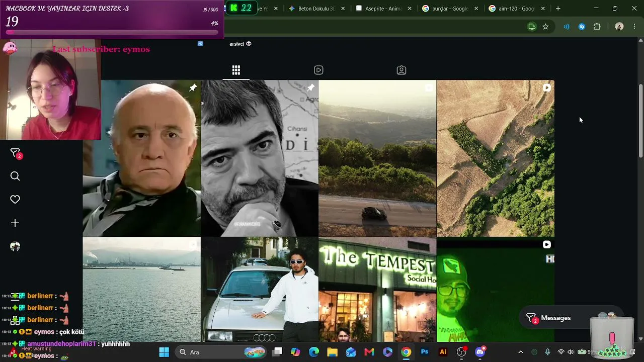Open Clipchamp from the taskbar
This screenshot has height=362, width=644.
coord(387,352)
